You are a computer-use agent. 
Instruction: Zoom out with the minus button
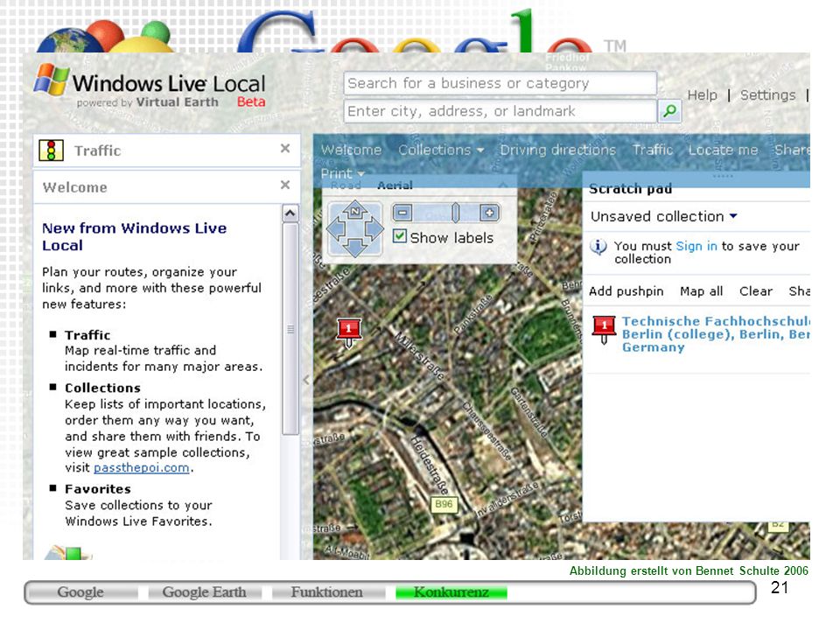[x=402, y=213]
